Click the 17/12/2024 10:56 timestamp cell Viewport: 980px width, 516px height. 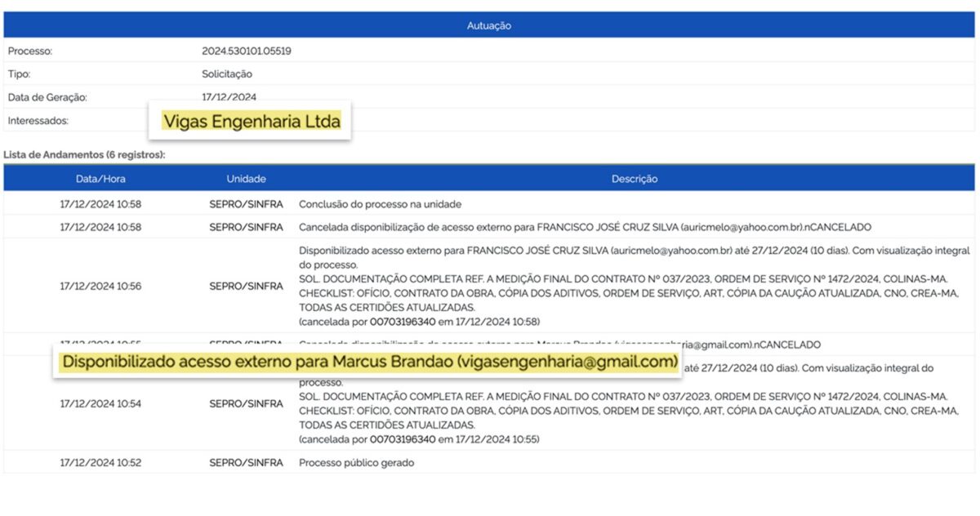[x=100, y=287]
